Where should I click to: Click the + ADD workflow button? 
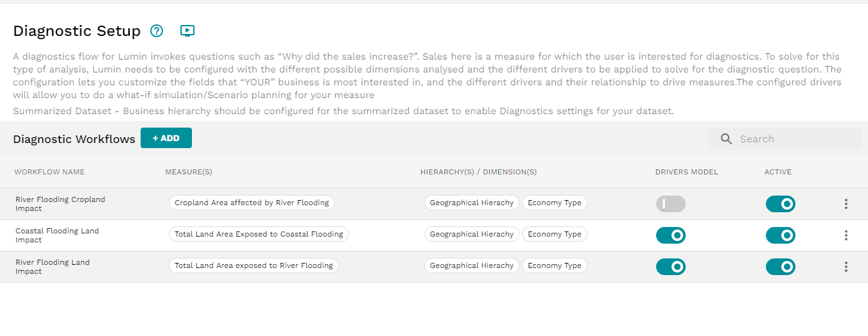pos(166,138)
